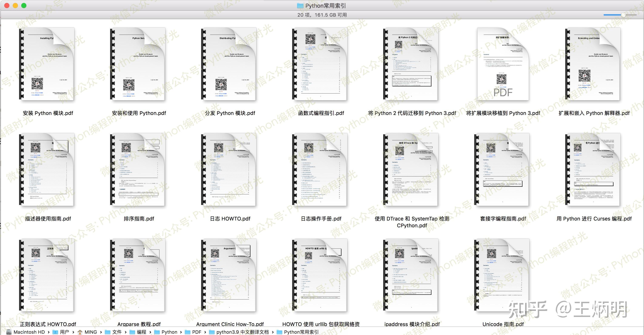Select the 正则表达式 HOWTO.pdf thumbnail
The image size is (644, 335).
coord(47,275)
